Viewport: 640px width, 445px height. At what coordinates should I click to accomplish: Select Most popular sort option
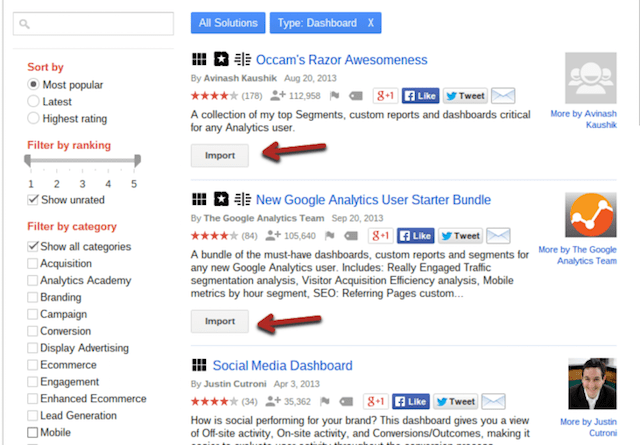[33, 85]
